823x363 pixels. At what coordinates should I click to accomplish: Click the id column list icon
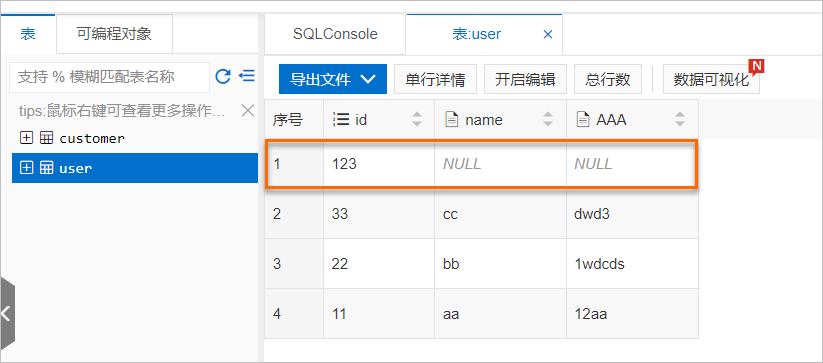coord(341,120)
